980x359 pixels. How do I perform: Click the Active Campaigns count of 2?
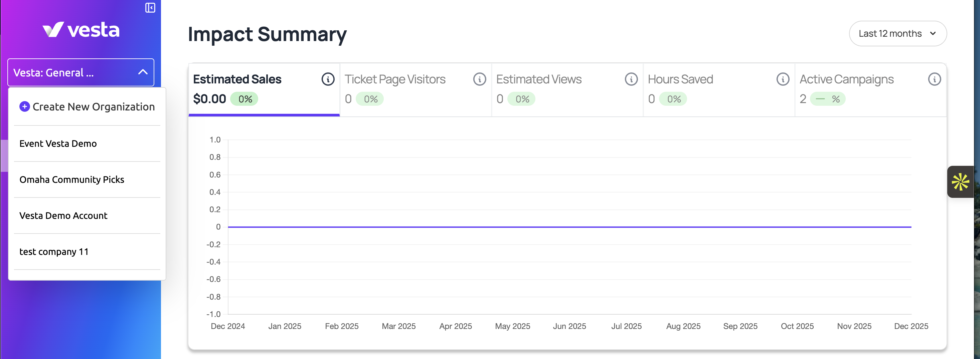[x=803, y=99]
